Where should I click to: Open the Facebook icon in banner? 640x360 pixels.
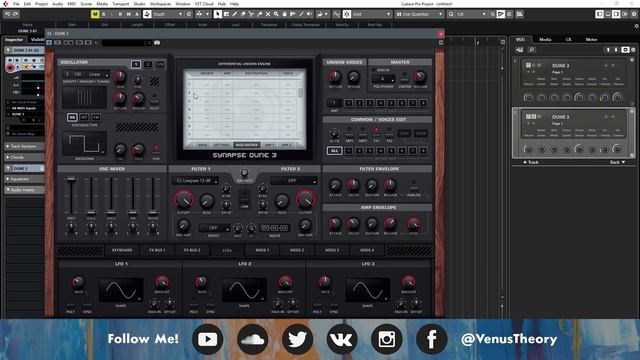(x=431, y=339)
